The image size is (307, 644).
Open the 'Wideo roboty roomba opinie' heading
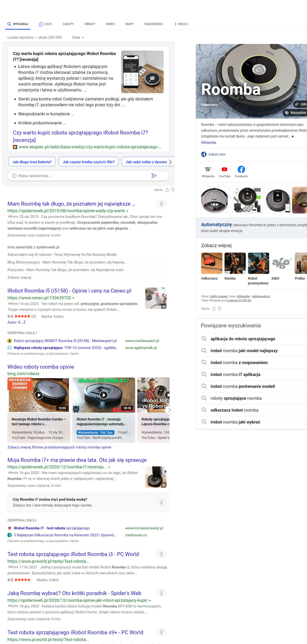tap(41, 367)
